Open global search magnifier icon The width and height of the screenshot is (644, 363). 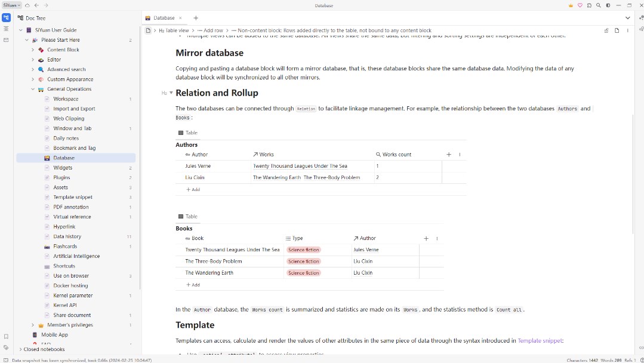[x=599, y=5]
